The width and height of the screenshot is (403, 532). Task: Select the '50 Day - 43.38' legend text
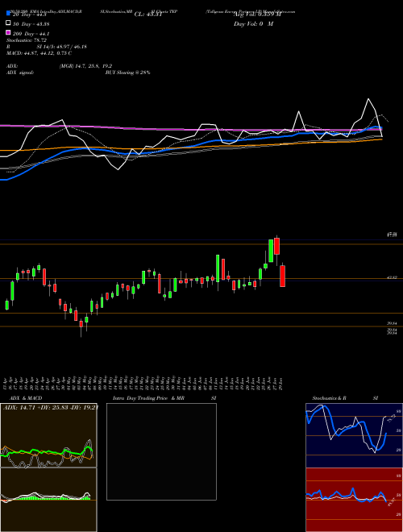click(31, 23)
